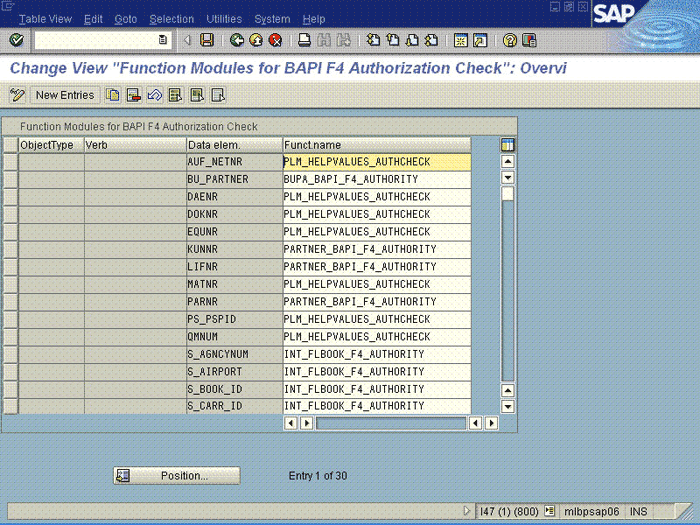This screenshot has width=700, height=525.
Task: Click the table scroll up arrow at top
Action: coord(508,162)
